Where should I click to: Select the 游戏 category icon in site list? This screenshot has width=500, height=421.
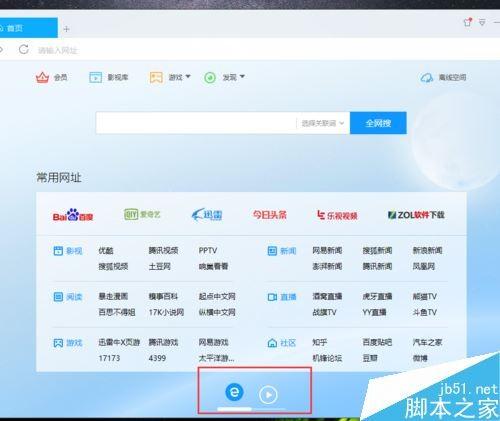58,343
